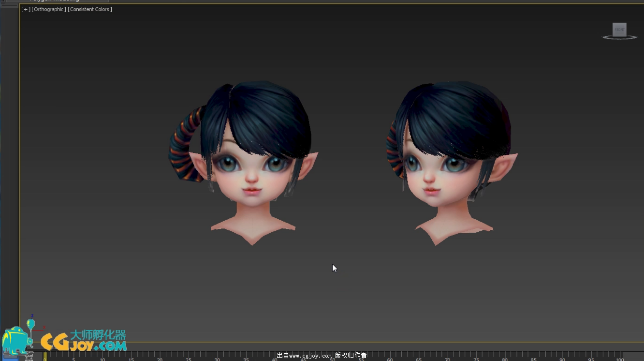The height and width of the screenshot is (361, 644).
Task: Click the time slider marker at frame 0
Action: [x=45, y=356]
